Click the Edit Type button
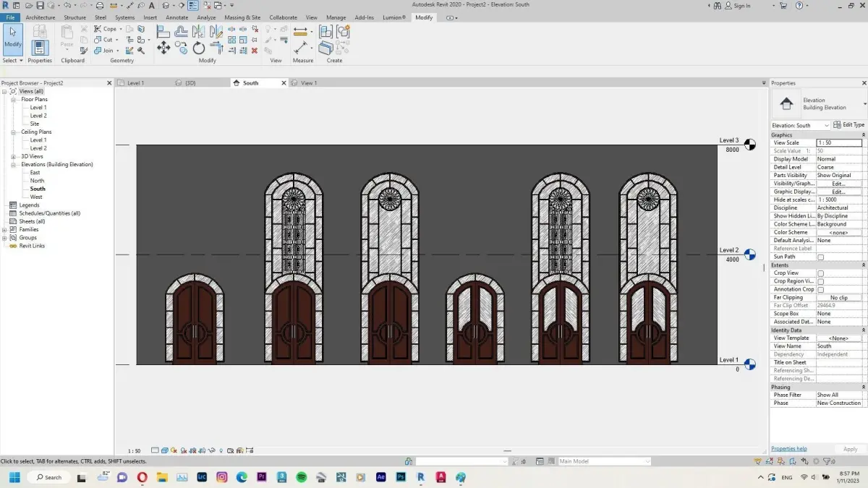This screenshot has width=868, height=488. (x=849, y=125)
